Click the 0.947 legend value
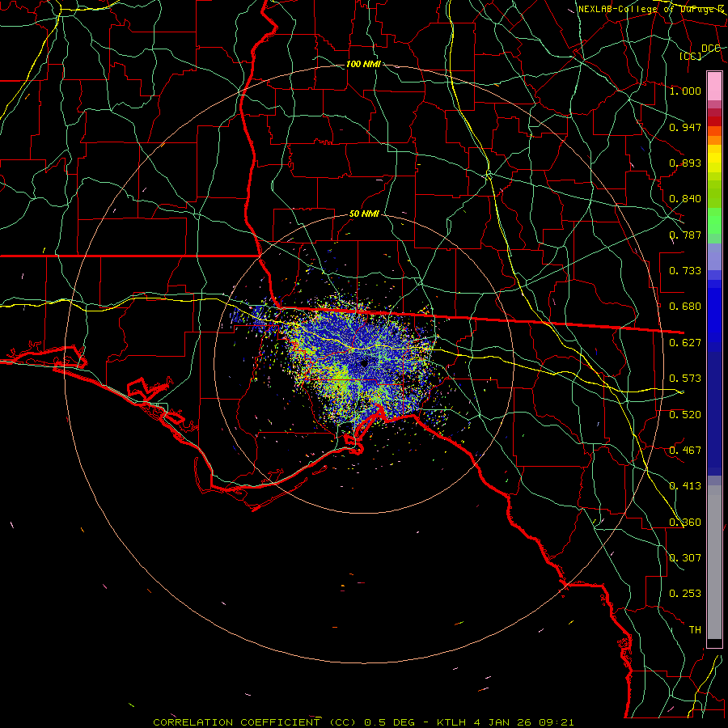The height and width of the screenshot is (728, 728). pyautogui.click(x=685, y=127)
